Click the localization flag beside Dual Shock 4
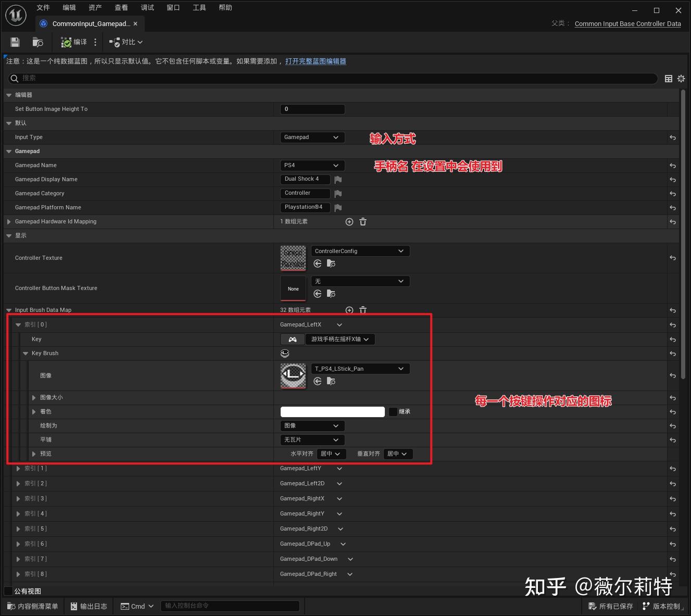The image size is (691, 616). pos(338,179)
